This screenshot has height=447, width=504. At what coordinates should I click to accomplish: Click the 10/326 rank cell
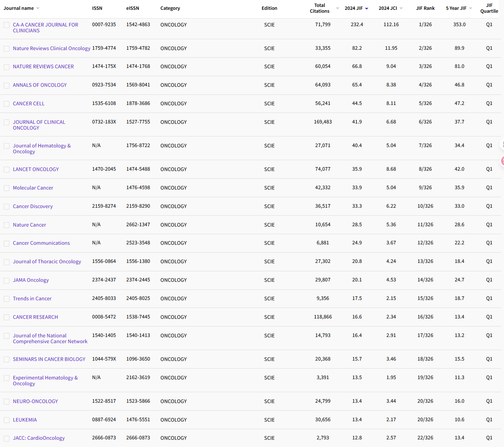[x=425, y=206]
